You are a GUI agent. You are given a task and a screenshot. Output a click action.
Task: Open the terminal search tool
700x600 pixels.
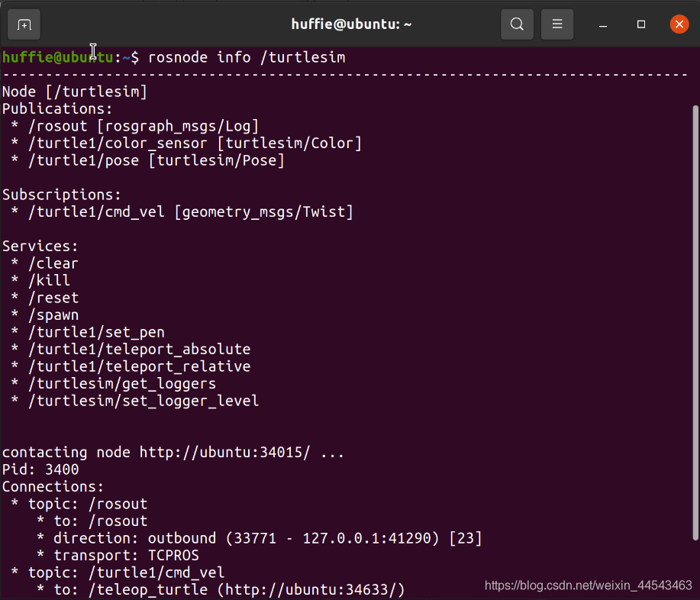click(517, 24)
